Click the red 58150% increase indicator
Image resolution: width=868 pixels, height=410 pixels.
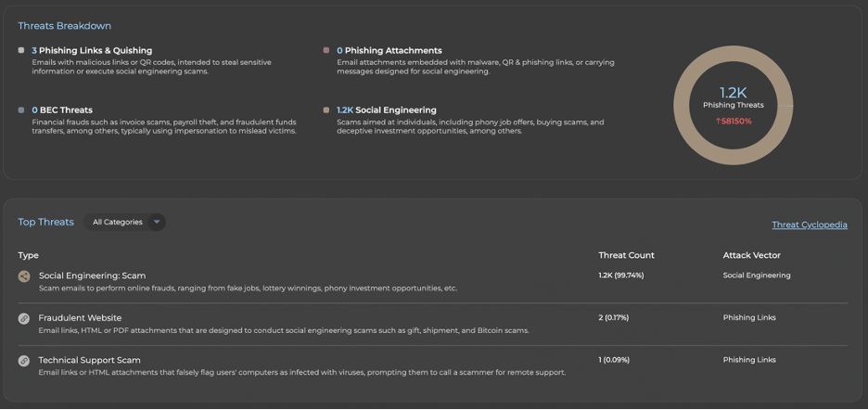click(733, 121)
